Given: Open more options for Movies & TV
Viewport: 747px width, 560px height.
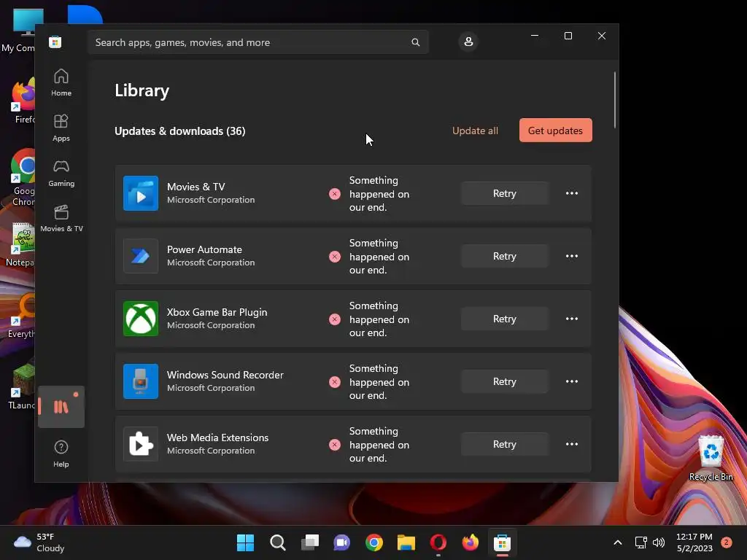Looking at the screenshot, I should coord(572,193).
